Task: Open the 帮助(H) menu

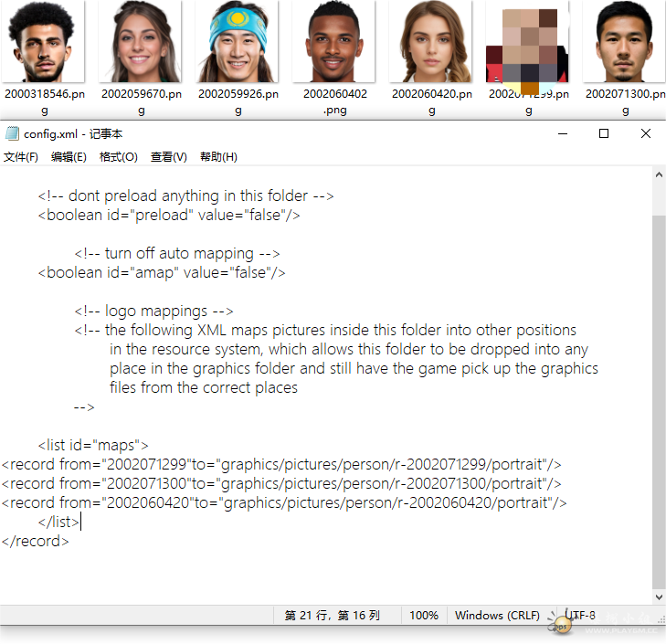Action: [218, 157]
